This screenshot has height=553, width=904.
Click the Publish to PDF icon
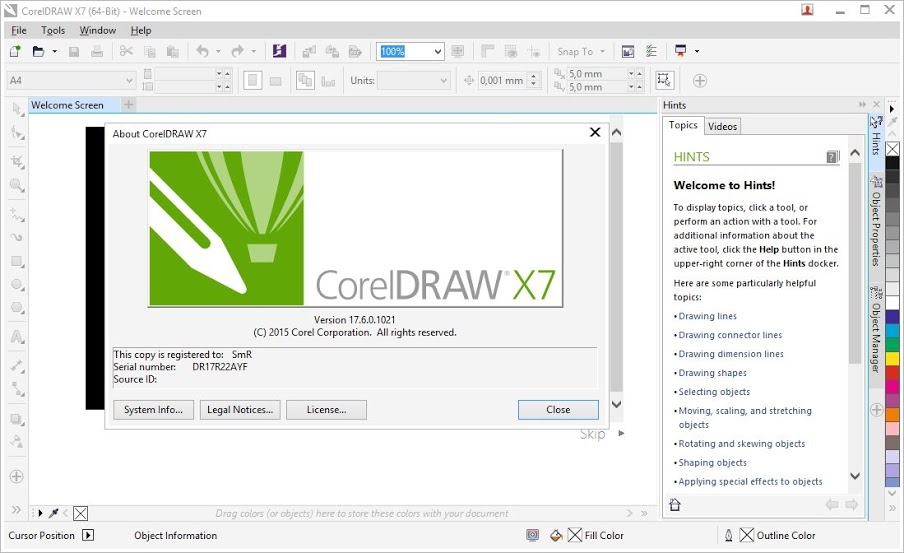click(x=355, y=51)
